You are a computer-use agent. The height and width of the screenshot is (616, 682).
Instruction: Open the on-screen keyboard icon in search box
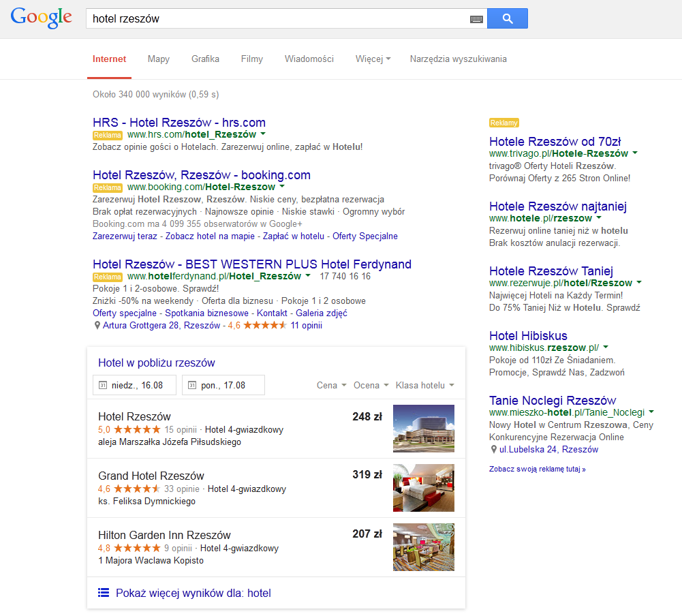[476, 18]
